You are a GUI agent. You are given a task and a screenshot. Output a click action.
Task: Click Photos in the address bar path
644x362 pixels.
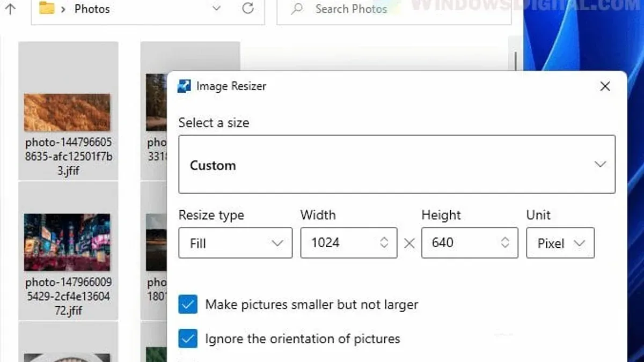click(x=92, y=9)
